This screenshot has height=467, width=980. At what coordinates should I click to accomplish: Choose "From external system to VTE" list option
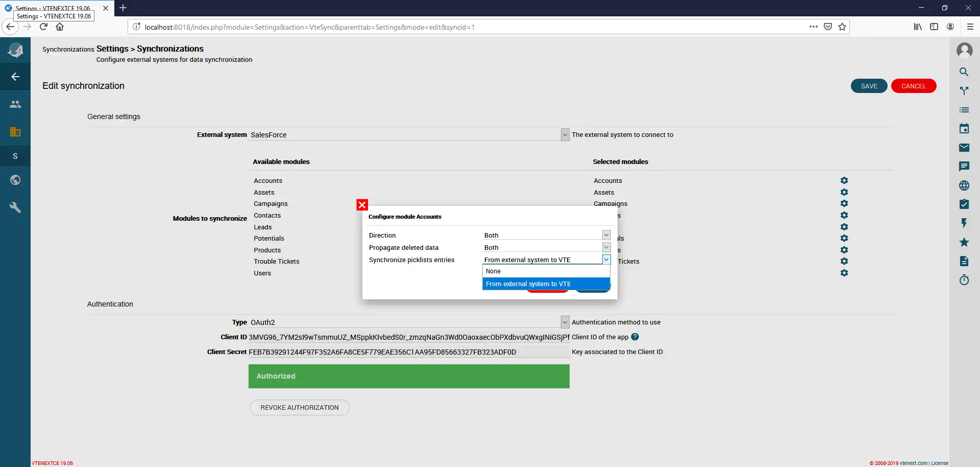point(546,284)
